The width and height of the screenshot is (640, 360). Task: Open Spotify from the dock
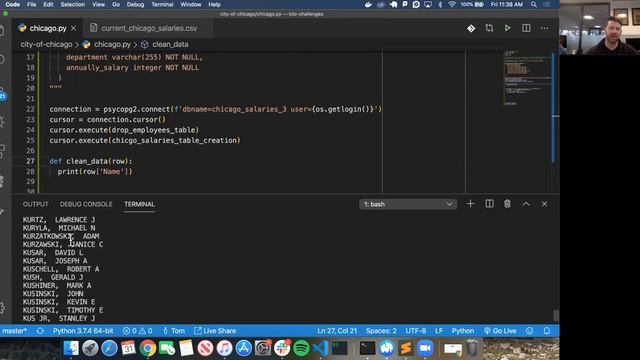[301, 348]
